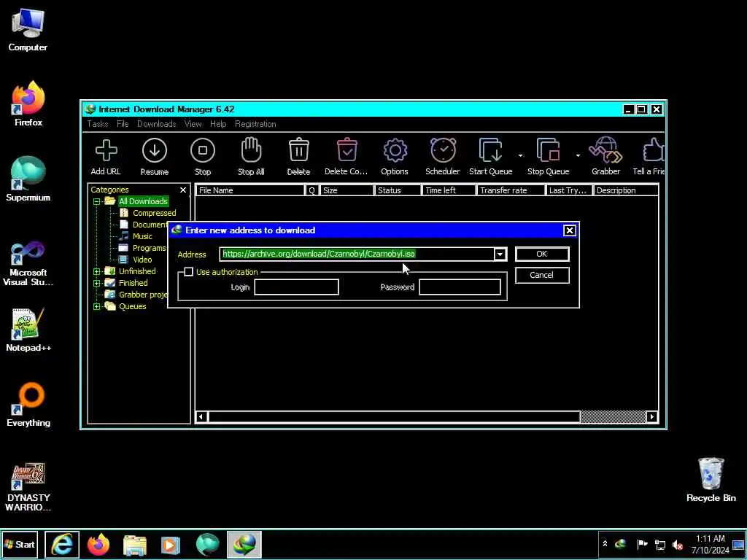Click the Add URL toolbar icon

point(107,150)
